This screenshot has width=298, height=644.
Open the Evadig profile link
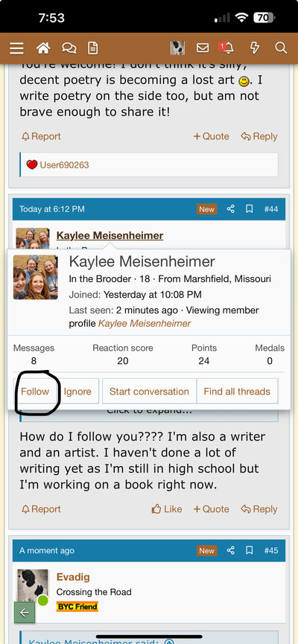tap(73, 577)
